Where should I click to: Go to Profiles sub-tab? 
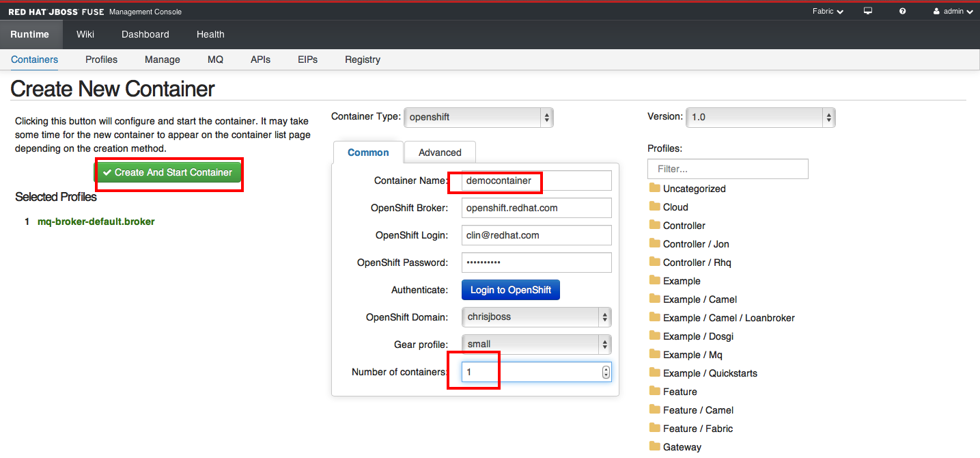(102, 59)
